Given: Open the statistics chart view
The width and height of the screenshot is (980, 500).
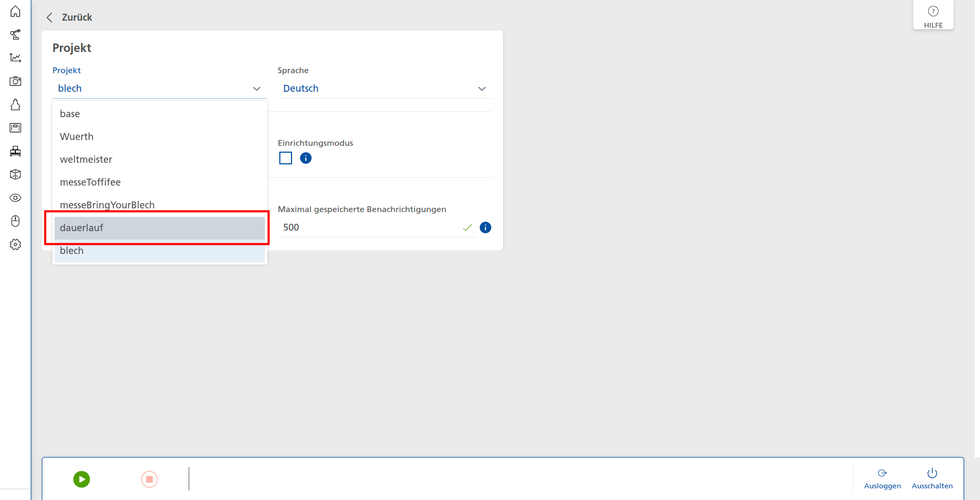Looking at the screenshot, I should click(15, 58).
